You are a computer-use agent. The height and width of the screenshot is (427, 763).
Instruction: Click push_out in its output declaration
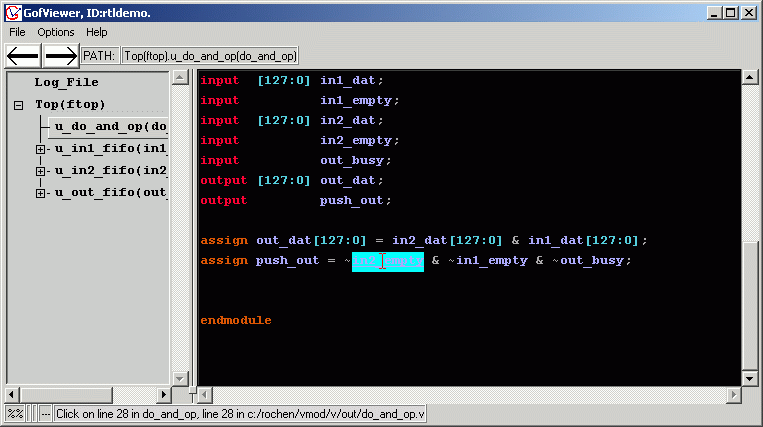(x=351, y=200)
